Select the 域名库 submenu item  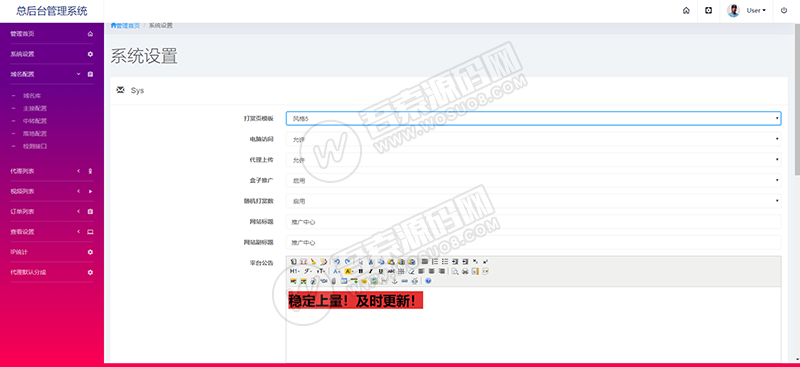[32, 95]
